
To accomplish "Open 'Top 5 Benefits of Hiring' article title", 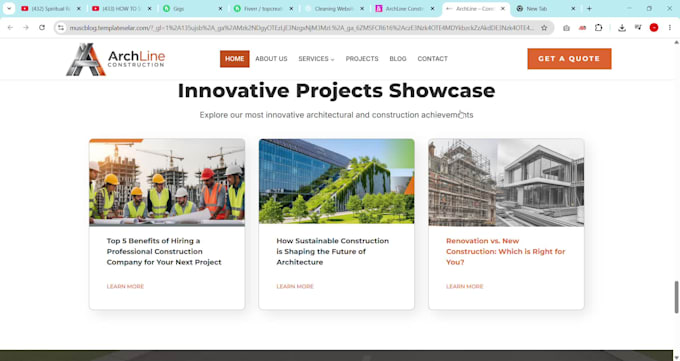I will 164,251.
